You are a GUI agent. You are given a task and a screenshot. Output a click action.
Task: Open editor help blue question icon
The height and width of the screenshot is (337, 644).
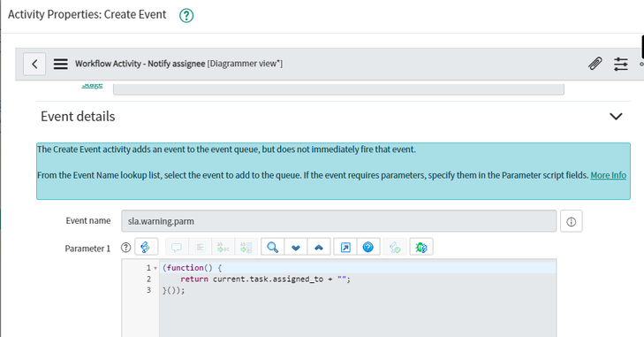[368, 248]
